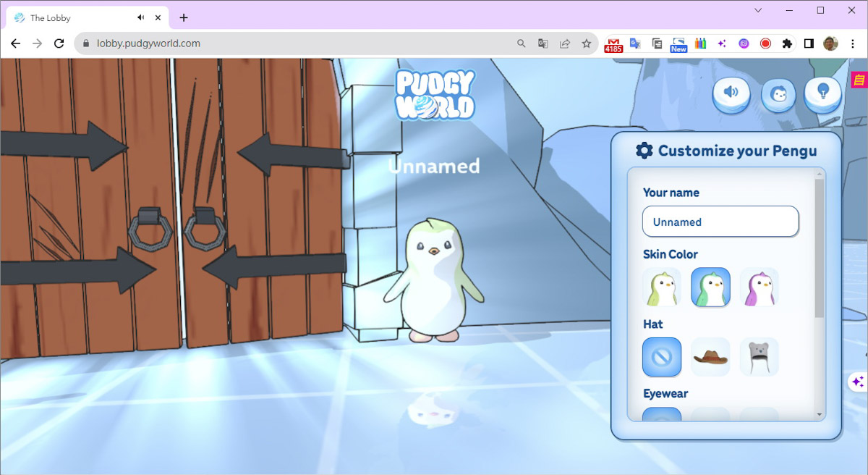Select The Lobby tab

click(87, 18)
